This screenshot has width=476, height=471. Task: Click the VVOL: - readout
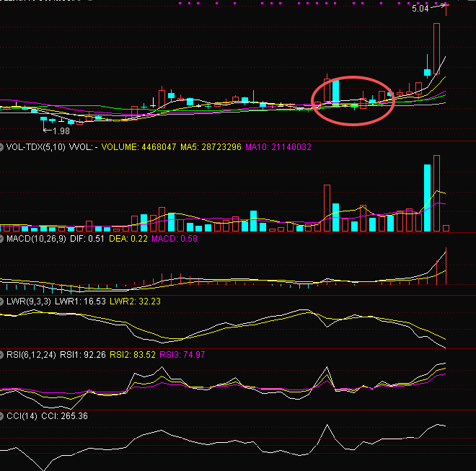(84, 147)
